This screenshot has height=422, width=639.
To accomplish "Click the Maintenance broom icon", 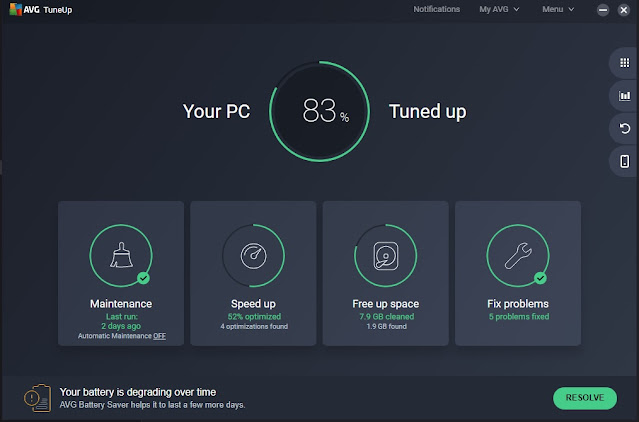I will point(121,255).
